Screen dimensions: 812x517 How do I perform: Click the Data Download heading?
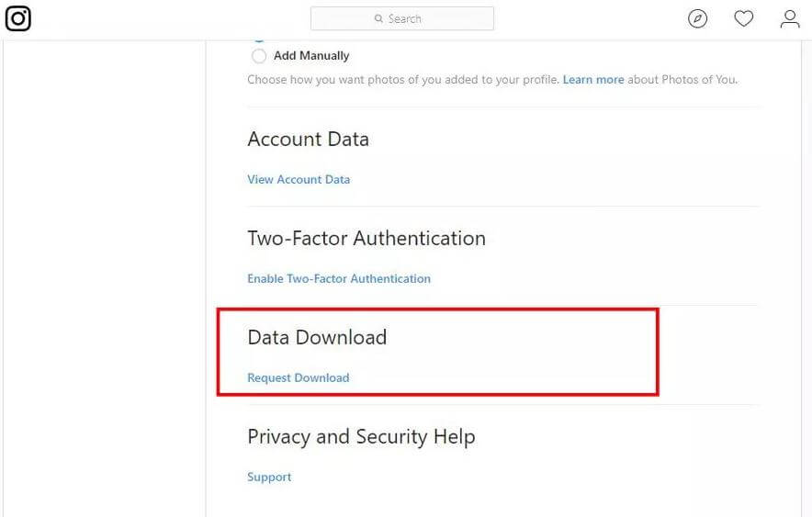[317, 337]
